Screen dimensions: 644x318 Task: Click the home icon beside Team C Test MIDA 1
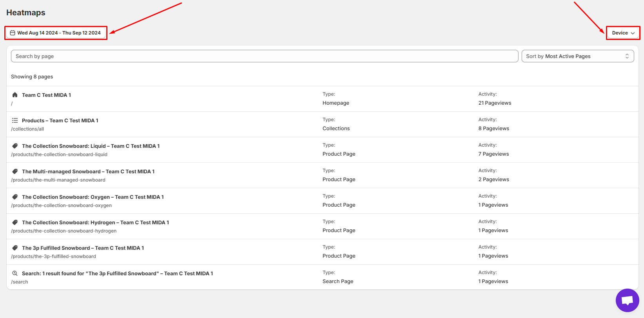tap(15, 95)
